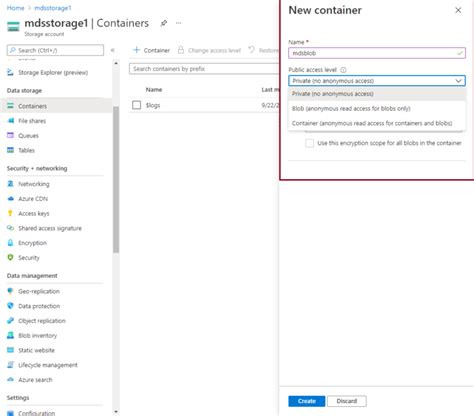Image resolution: width=474 pixels, height=416 pixels.
Task: Click the plus icon to add Container
Action: coord(136,50)
